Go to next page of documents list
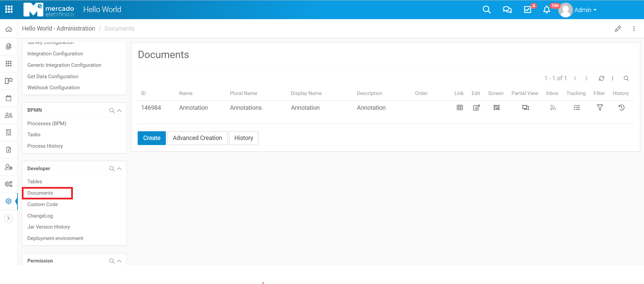 586,78
